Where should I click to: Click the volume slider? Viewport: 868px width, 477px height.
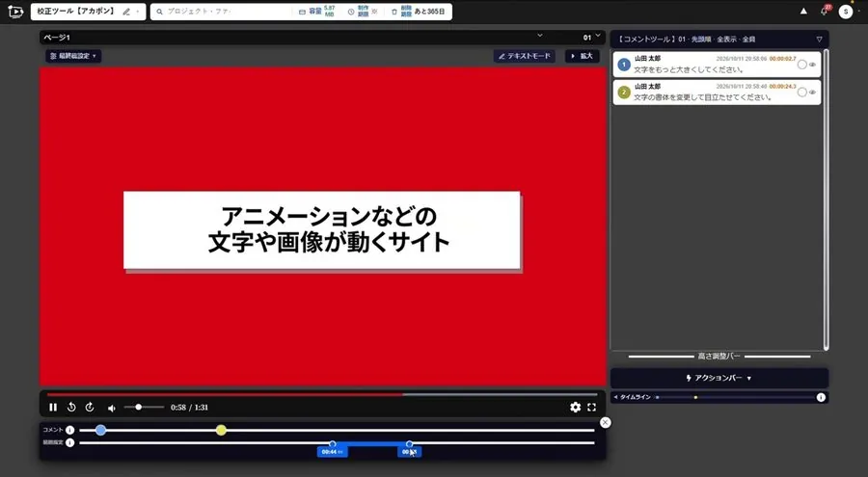(144, 408)
